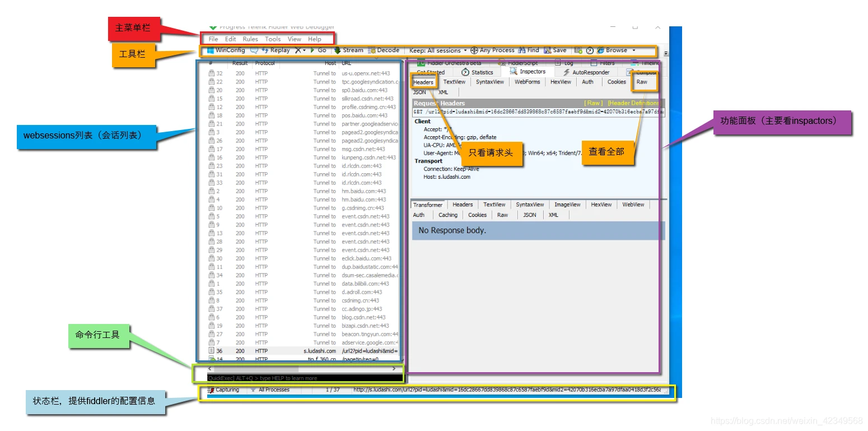Viewport: 868px width, 431px height.
Task: Sort sessions by URL column
Action: pyautogui.click(x=347, y=63)
